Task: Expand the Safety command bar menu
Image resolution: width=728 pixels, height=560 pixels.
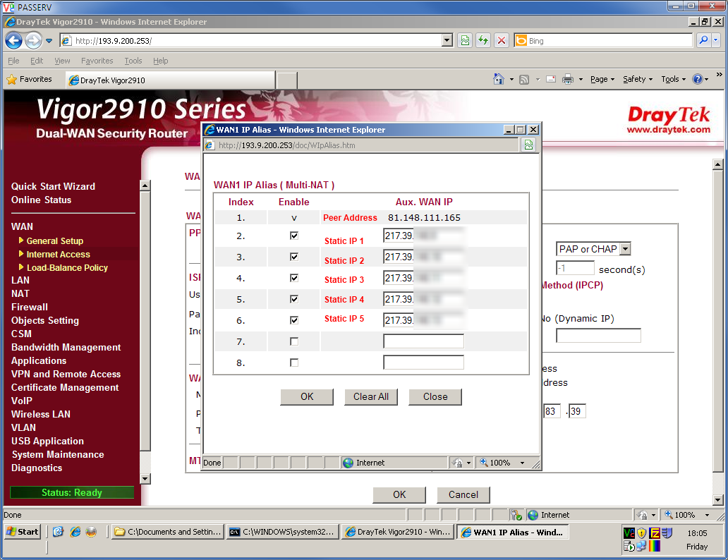Action: click(638, 80)
